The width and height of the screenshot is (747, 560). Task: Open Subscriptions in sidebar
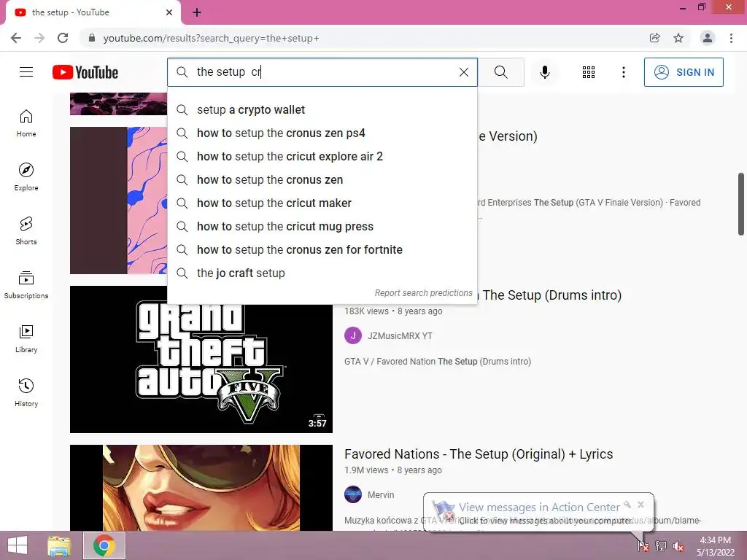click(26, 285)
